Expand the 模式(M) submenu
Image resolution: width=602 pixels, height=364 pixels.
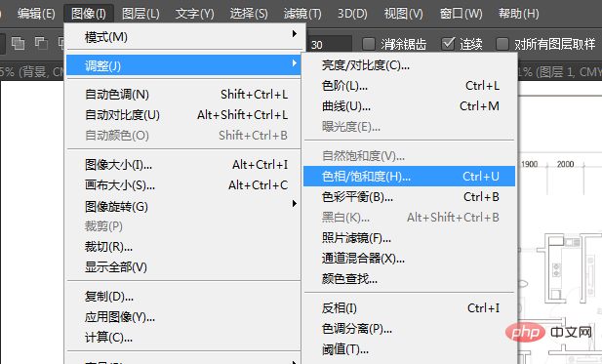pyautogui.click(x=183, y=37)
